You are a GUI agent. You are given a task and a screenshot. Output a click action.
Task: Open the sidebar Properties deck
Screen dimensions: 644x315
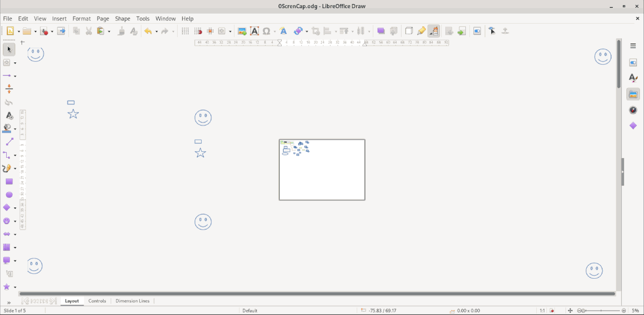click(633, 62)
